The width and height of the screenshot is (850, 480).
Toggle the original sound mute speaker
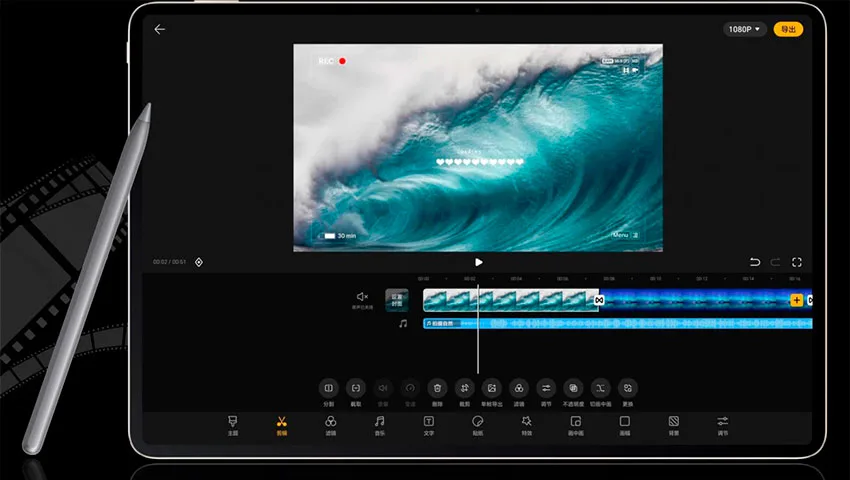click(362, 297)
